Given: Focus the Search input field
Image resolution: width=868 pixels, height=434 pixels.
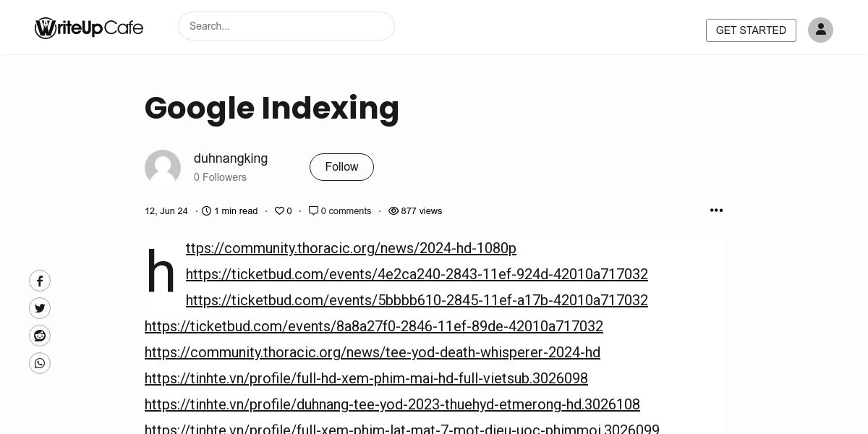Looking at the screenshot, I should 286,26.
